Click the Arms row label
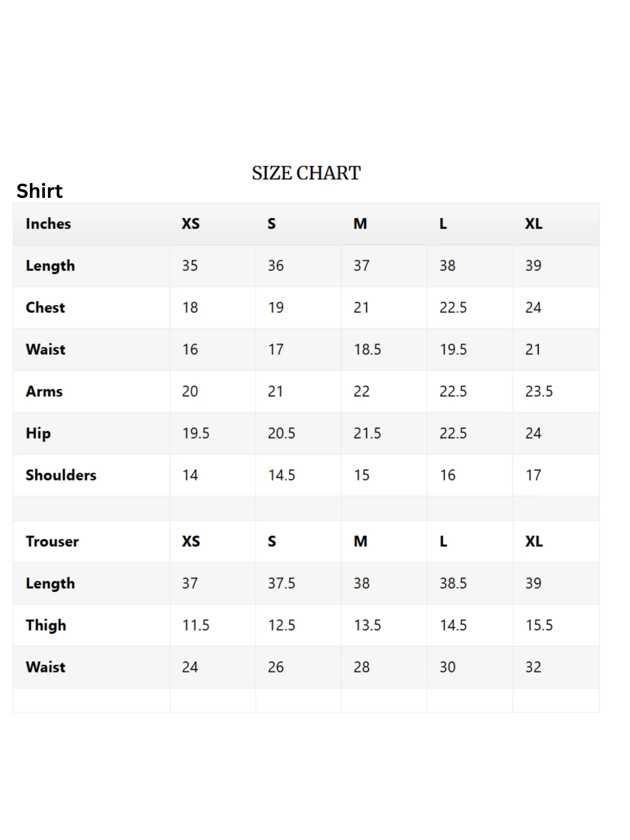 44,391
